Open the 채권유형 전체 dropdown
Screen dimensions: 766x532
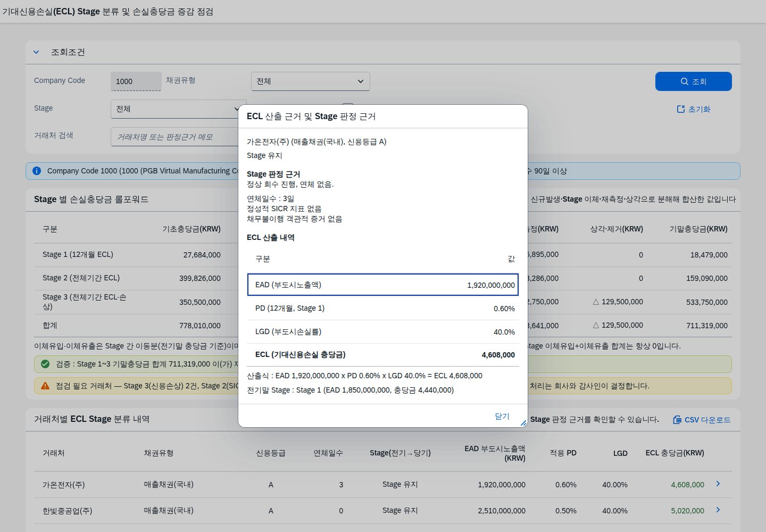click(310, 81)
